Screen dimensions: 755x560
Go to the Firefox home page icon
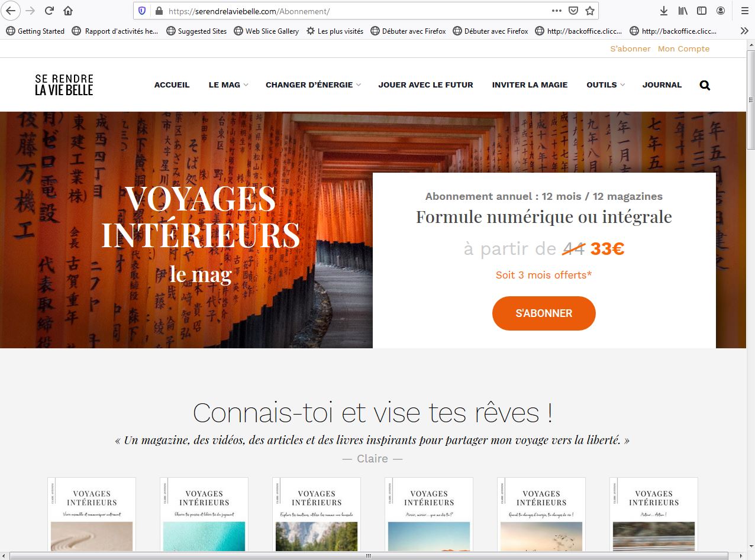point(68,11)
